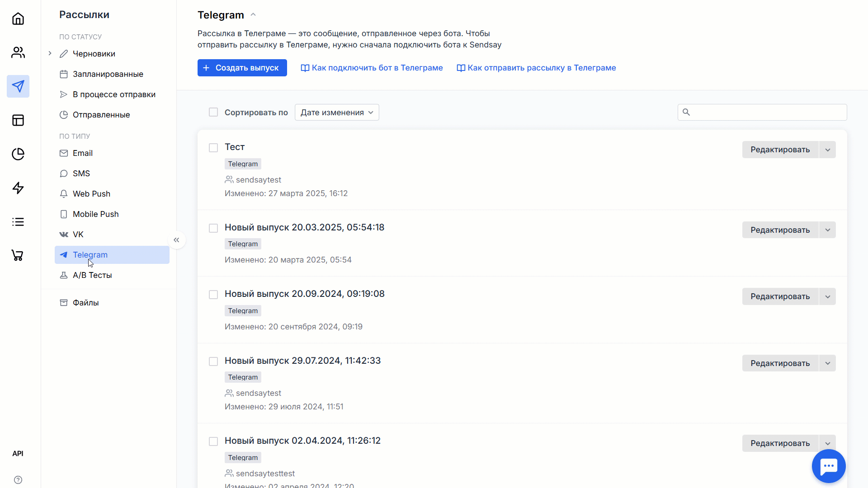The height and width of the screenshot is (488, 868).
Task: Open Как подключить бот в Телеграме link
Action: pos(372,68)
